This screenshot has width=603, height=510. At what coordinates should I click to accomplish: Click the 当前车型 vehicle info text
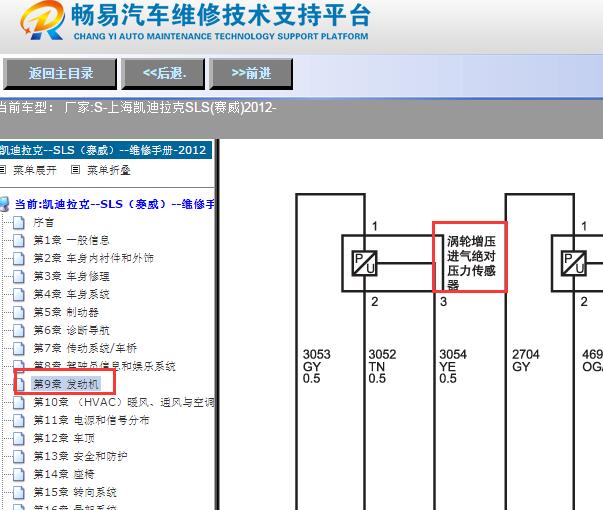(x=137, y=108)
